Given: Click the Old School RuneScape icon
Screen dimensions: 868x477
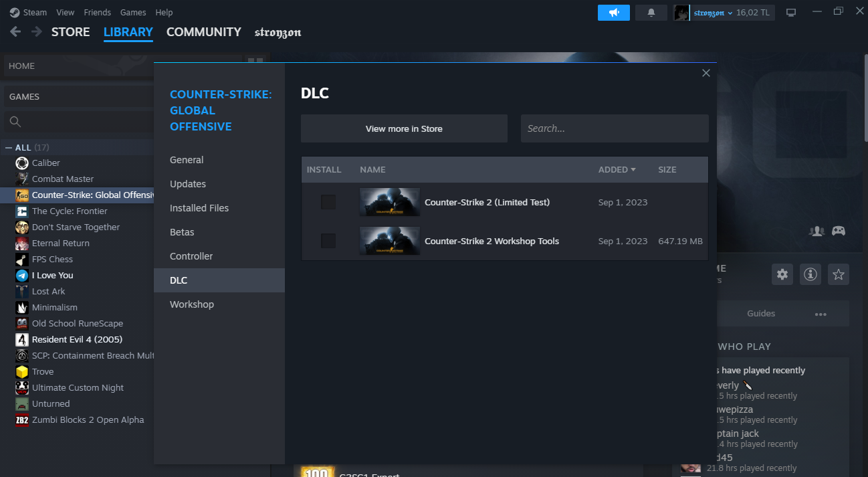Looking at the screenshot, I should [22, 323].
